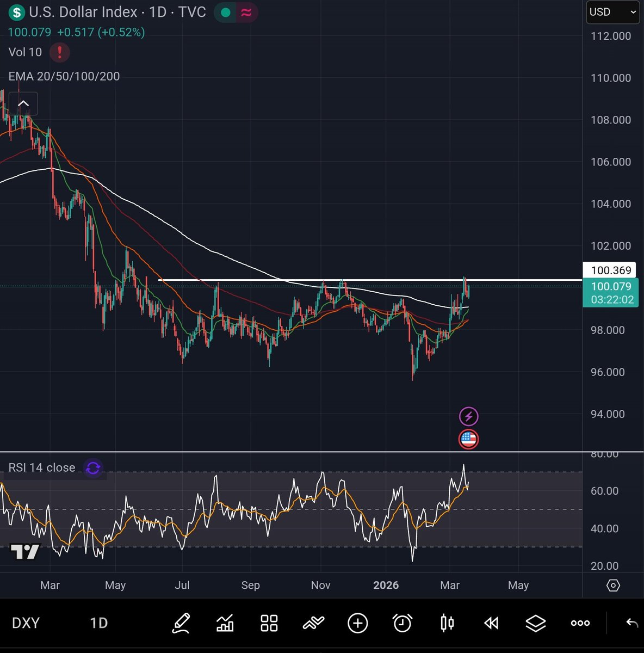The image size is (644, 653).
Task: Click the RSI purple refresh icon
Action: tap(93, 468)
